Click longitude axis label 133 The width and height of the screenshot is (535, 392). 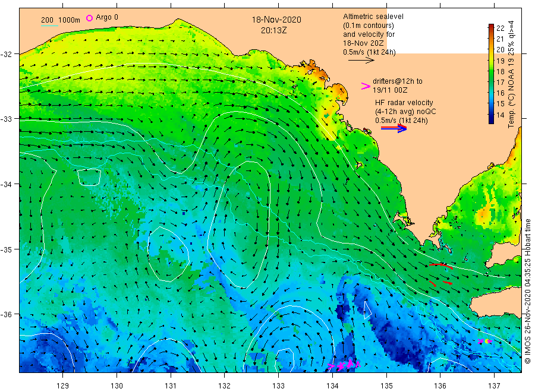(x=278, y=385)
